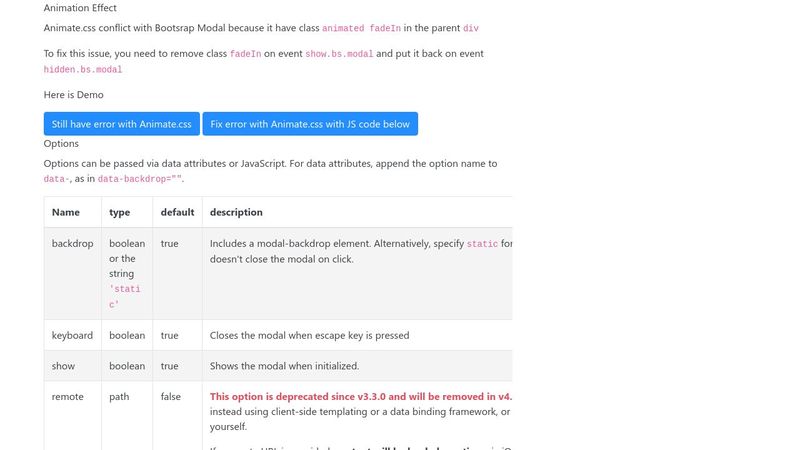Screen dimensions: 800x450
Task: Click the 'animated fadeIn' code snippet
Action: 361,29
